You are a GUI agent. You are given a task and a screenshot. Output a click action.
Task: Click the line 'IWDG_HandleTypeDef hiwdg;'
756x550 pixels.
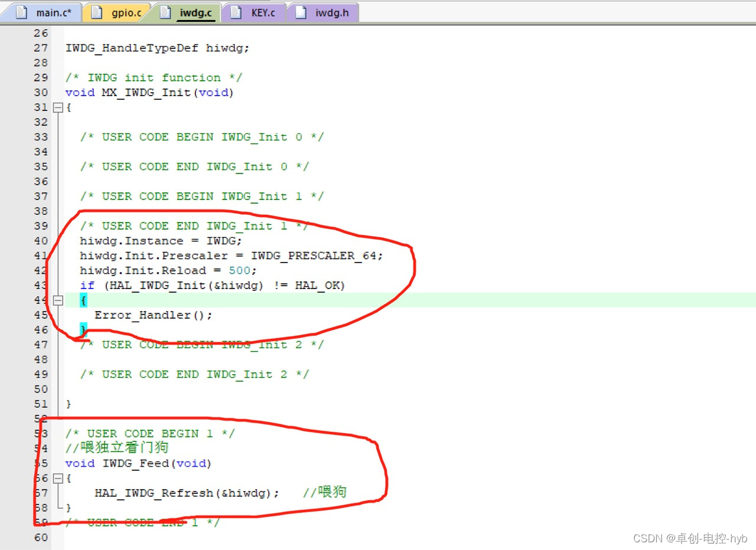pyautogui.click(x=157, y=48)
